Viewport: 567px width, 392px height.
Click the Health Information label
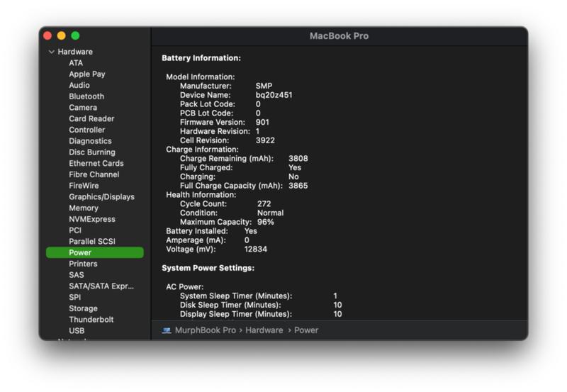tap(201, 195)
